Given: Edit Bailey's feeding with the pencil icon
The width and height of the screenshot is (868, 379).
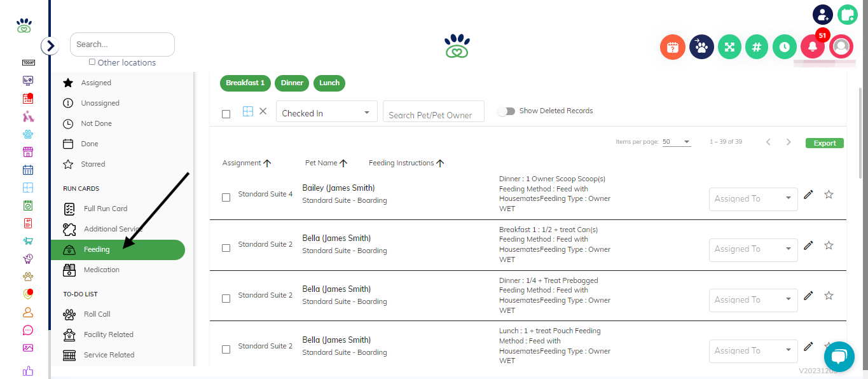Looking at the screenshot, I should tap(808, 195).
